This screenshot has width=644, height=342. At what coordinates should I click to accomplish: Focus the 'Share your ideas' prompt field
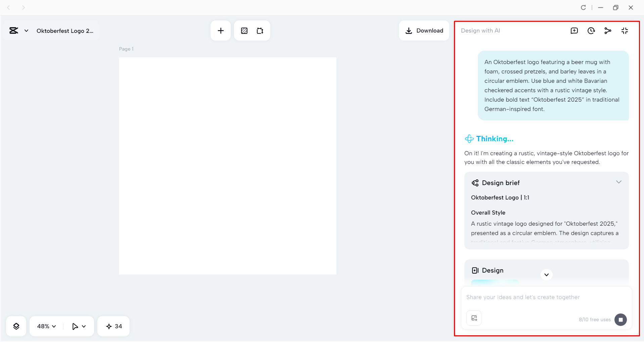(x=546, y=297)
